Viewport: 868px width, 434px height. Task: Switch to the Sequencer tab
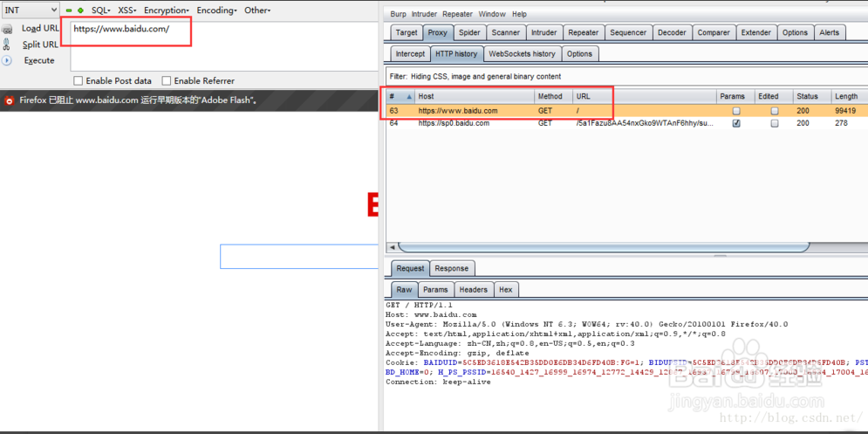click(x=628, y=32)
